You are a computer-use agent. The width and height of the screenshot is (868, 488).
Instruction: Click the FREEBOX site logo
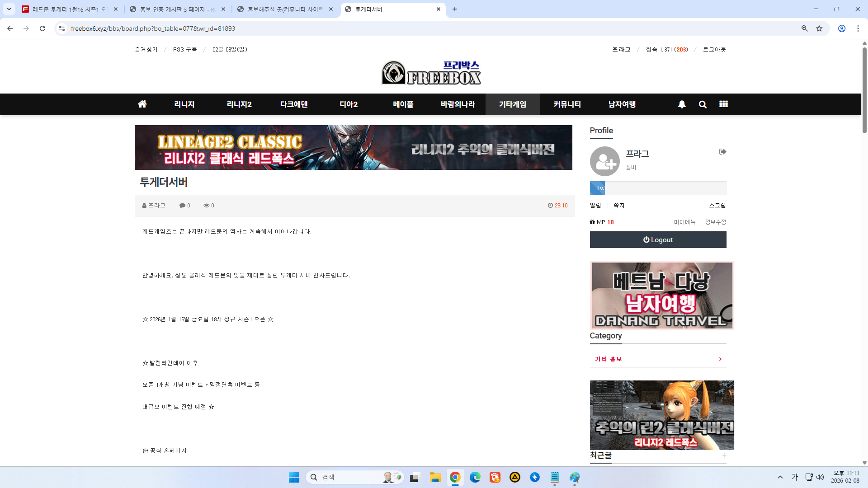pyautogui.click(x=431, y=73)
